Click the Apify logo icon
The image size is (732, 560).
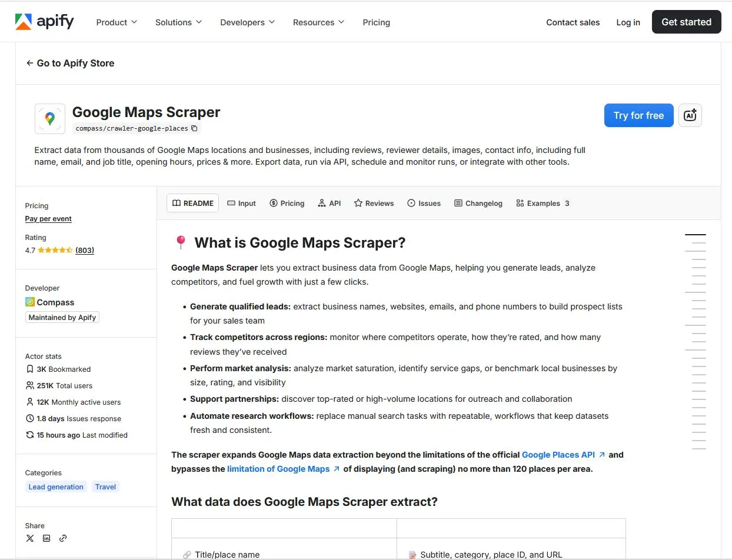pos(24,22)
